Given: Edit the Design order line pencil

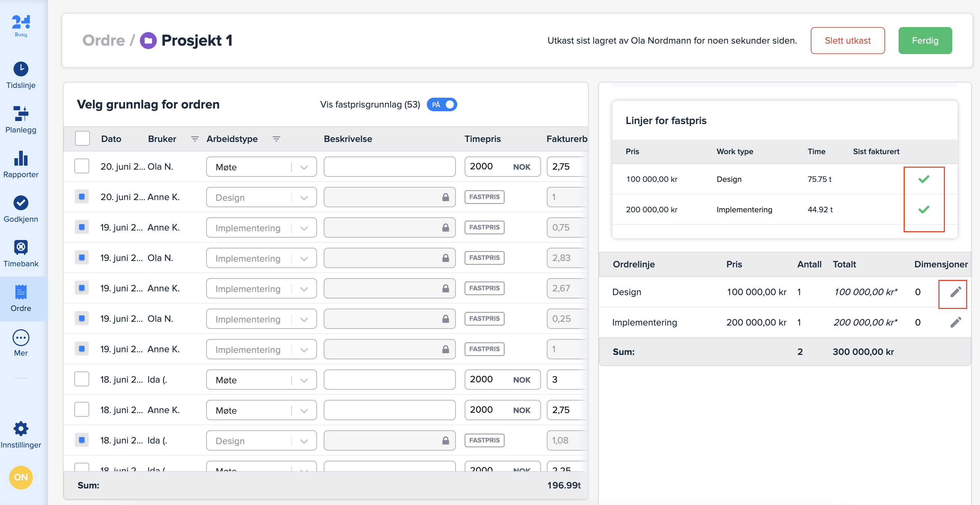Looking at the screenshot, I should coord(955,292).
